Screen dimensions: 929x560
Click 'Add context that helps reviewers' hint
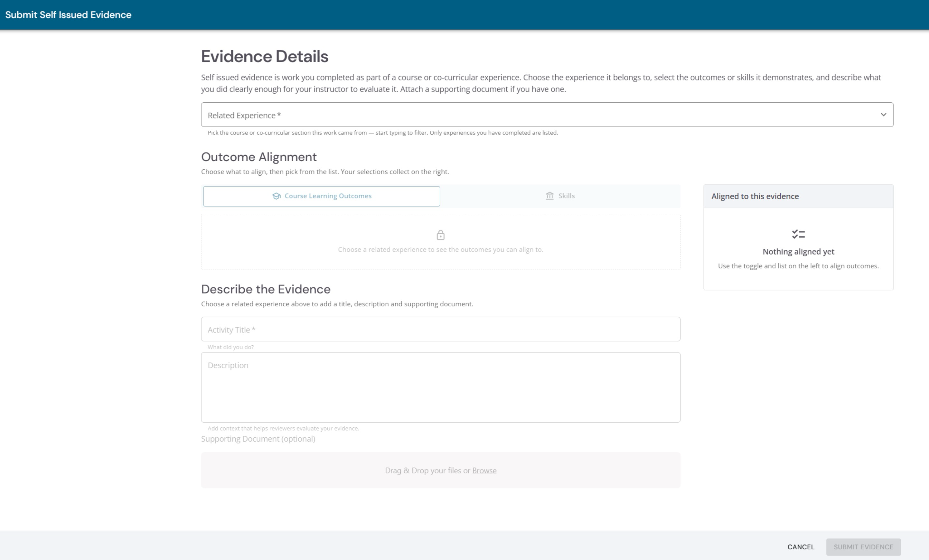pyautogui.click(x=283, y=428)
